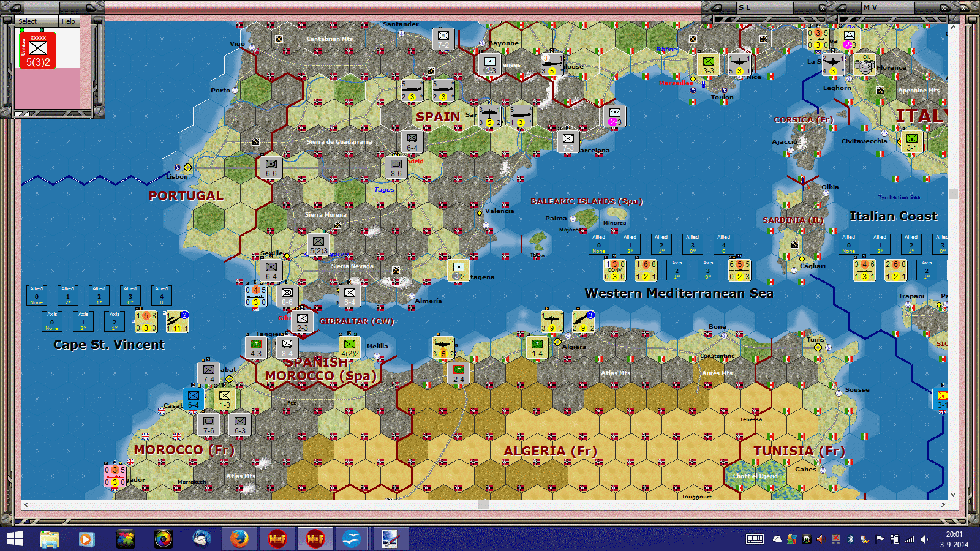980x551 pixels.
Task: Open Thunderbird from the taskbar
Action: coord(202,539)
